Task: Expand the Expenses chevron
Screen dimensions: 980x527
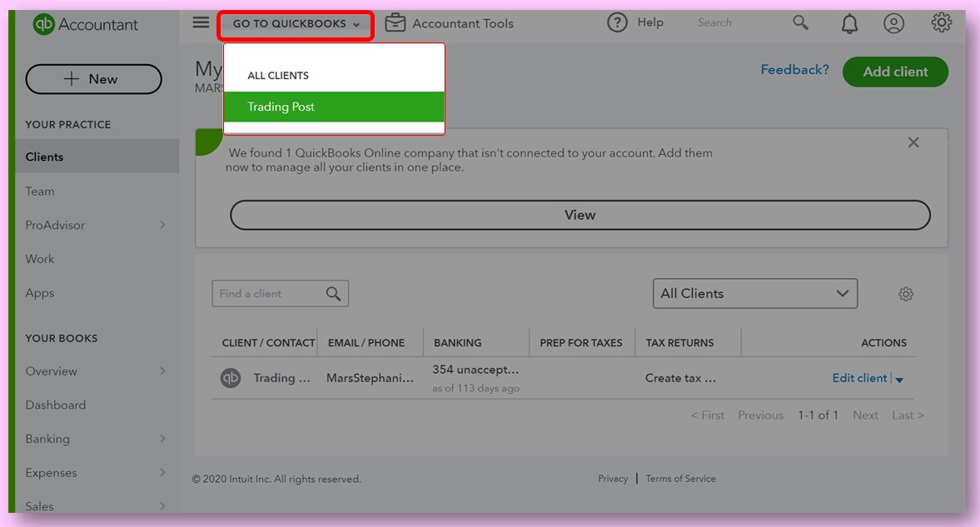Action: tap(162, 472)
